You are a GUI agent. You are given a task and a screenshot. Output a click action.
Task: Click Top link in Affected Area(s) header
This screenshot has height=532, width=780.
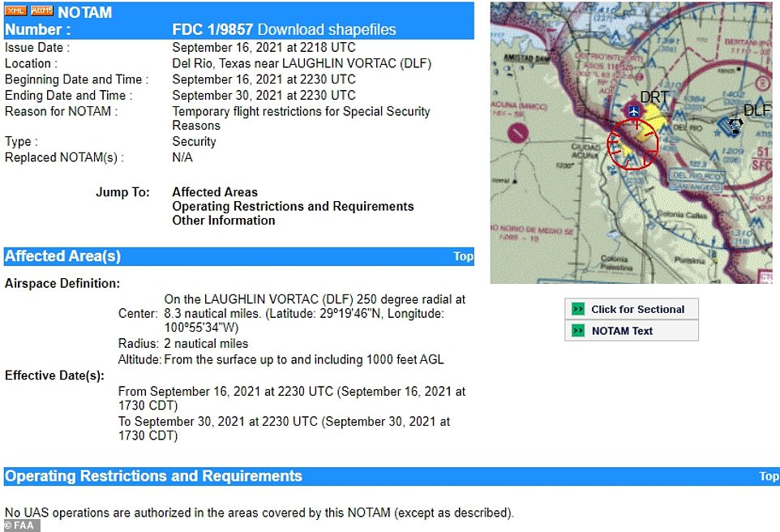coord(463,256)
